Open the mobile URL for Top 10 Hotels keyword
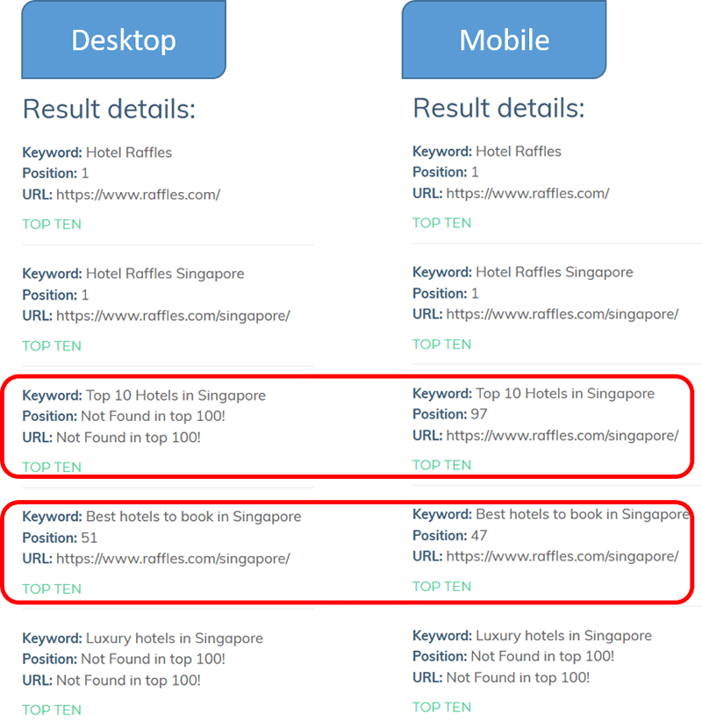Viewport: 702px width, 728px height. (562, 435)
